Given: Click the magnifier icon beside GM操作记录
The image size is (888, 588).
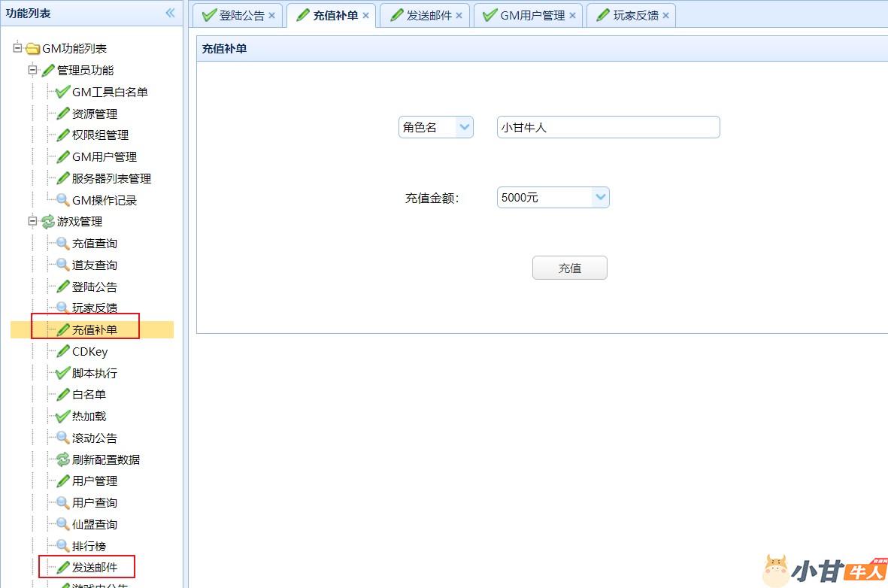Looking at the screenshot, I should coord(63,200).
